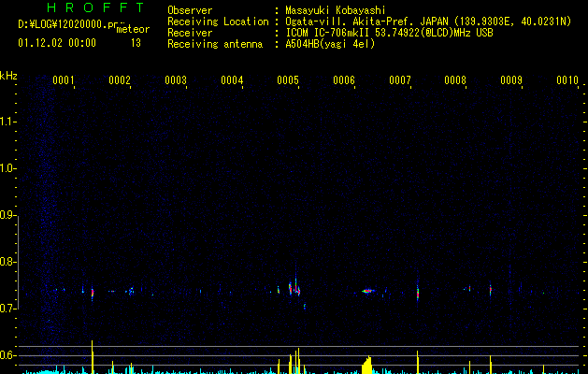Click the 0.6 kHz axis label
Image resolution: width=588 pixels, height=374 pixels.
pyautogui.click(x=8, y=355)
